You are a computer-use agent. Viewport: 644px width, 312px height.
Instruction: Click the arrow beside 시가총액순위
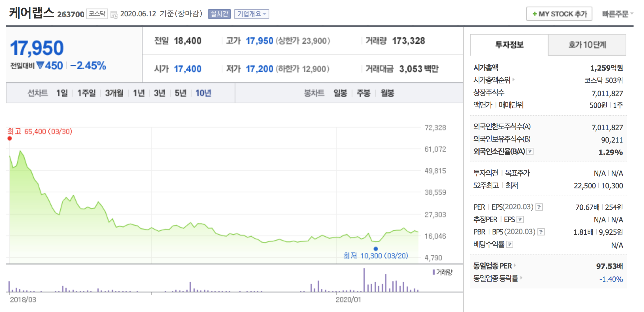(514, 79)
